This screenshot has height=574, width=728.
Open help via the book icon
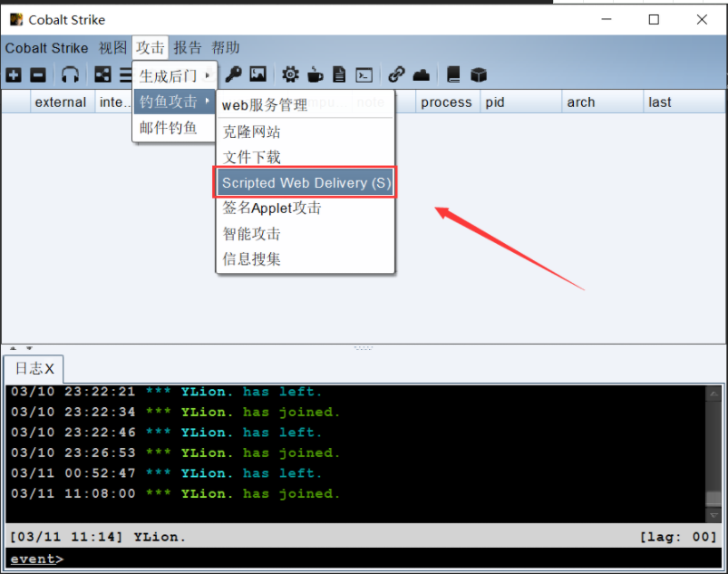[x=453, y=74]
